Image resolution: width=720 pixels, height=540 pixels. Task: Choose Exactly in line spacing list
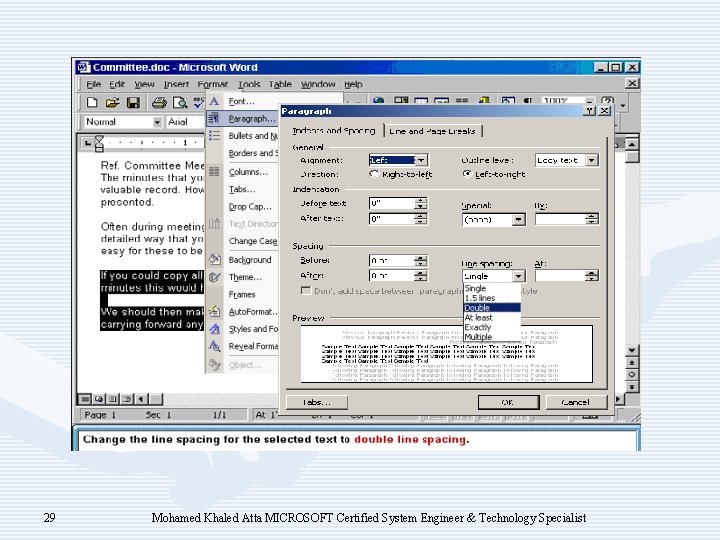click(492, 327)
